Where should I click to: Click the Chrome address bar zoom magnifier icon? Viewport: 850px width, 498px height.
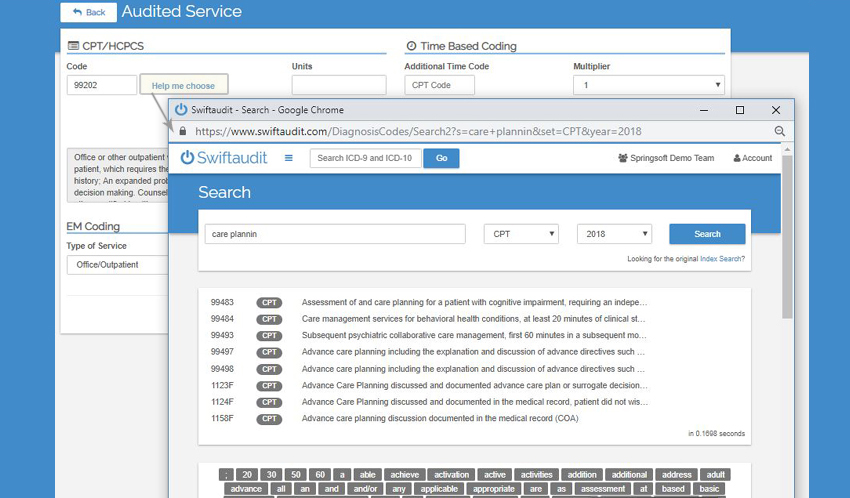[x=779, y=131]
